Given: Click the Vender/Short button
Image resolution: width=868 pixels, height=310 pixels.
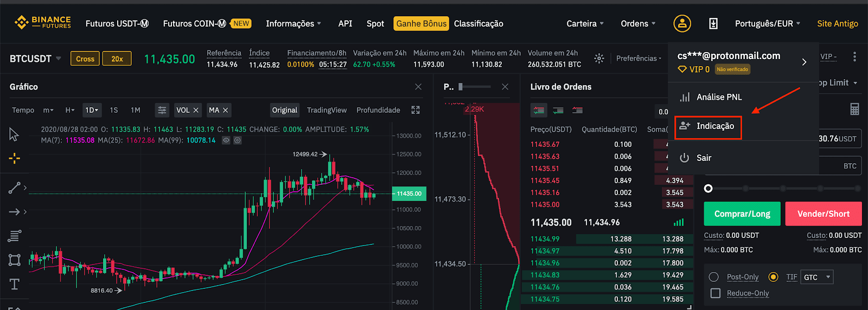Looking at the screenshot, I should 824,214.
